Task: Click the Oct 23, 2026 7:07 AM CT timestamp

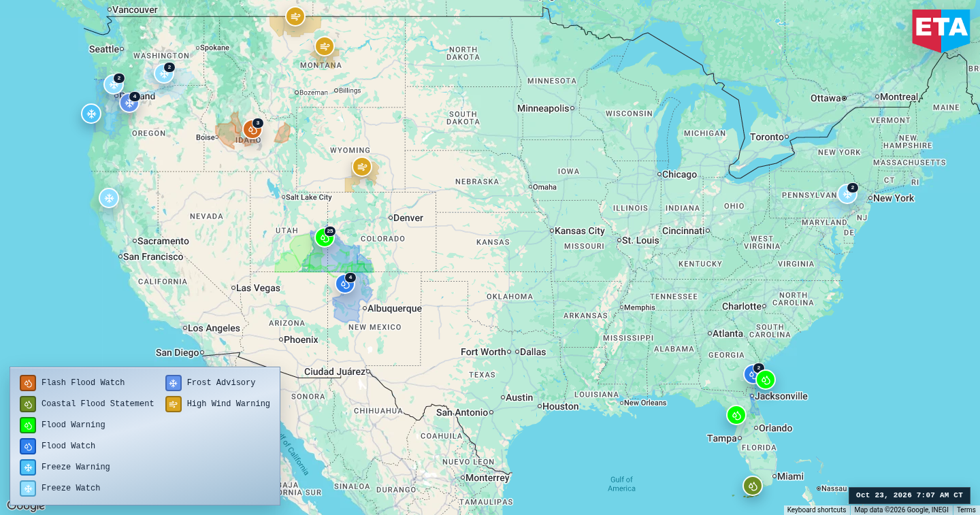Action: click(909, 495)
